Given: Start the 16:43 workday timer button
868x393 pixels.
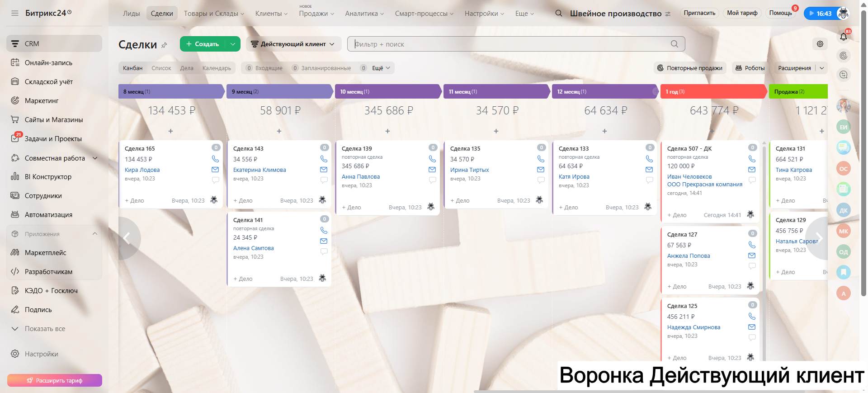Looking at the screenshot, I should point(821,14).
